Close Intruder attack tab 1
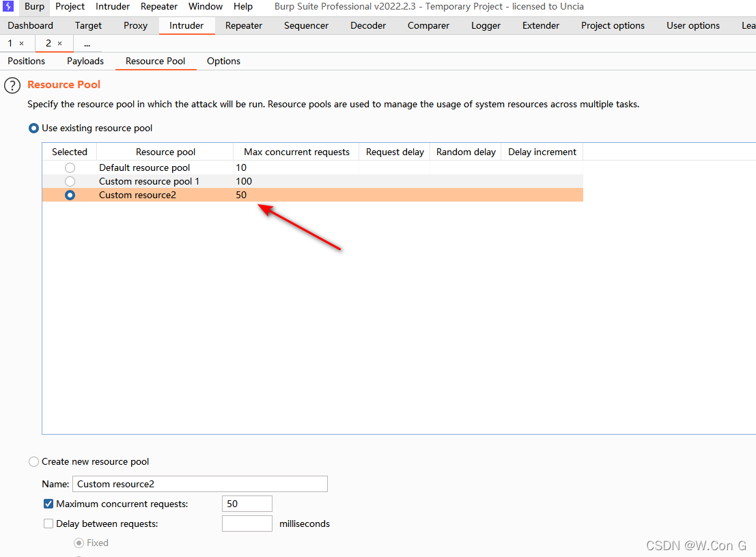The image size is (756, 557). 21,44
